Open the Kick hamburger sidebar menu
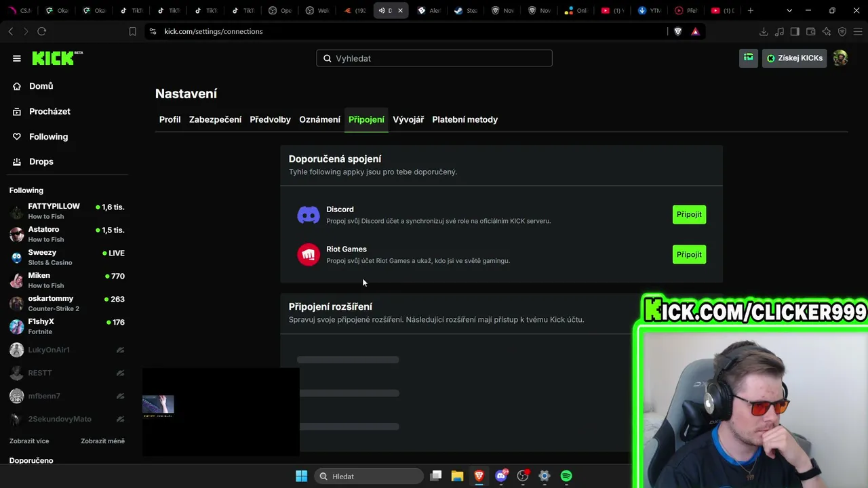Screen dimensions: 868x488 [x=17, y=58]
